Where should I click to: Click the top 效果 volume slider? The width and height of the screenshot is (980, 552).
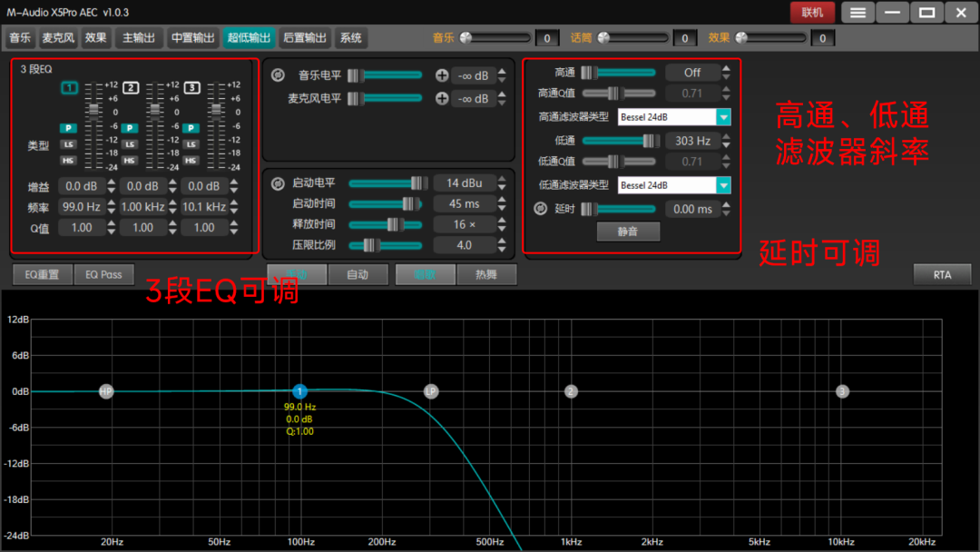770,38
